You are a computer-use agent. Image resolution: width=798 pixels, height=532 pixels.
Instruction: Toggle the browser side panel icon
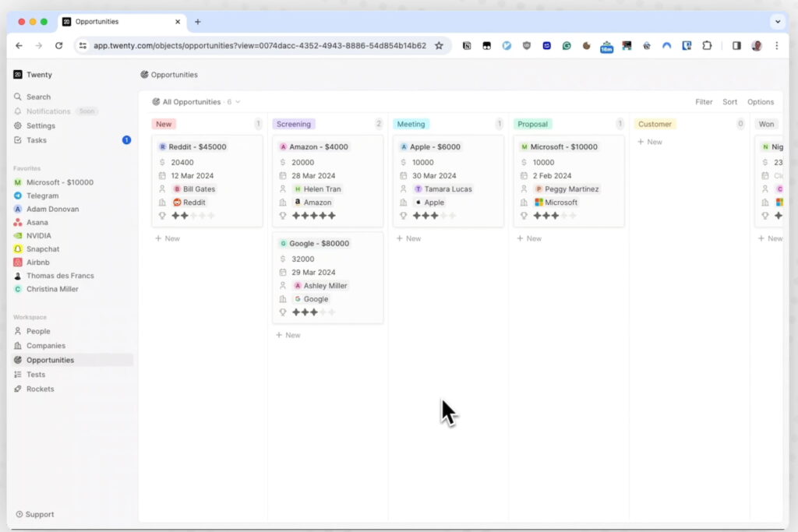tap(736, 46)
